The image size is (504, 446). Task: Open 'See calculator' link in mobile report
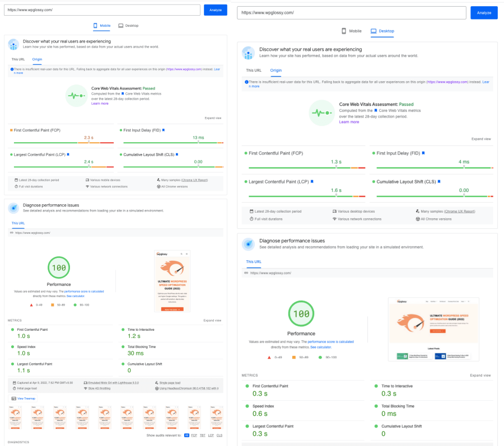click(75, 296)
